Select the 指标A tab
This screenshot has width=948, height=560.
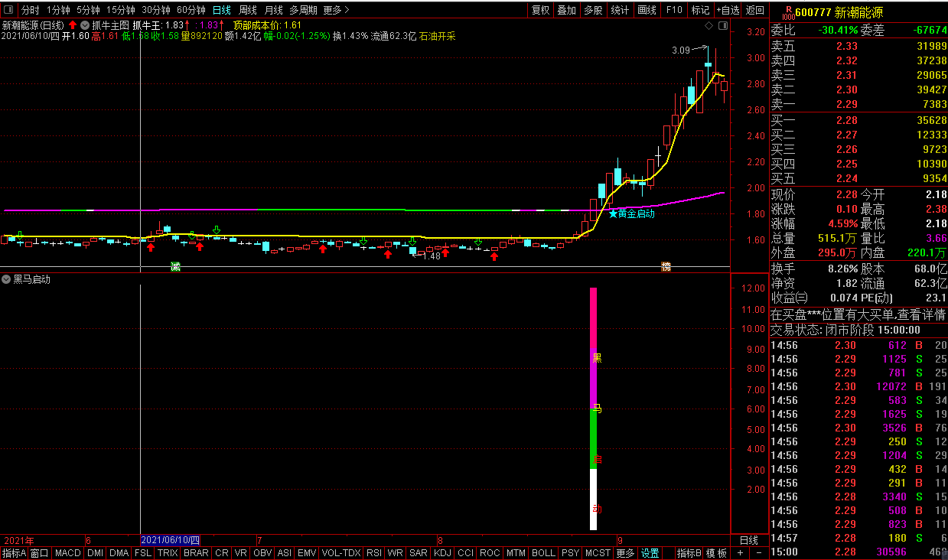click(14, 552)
